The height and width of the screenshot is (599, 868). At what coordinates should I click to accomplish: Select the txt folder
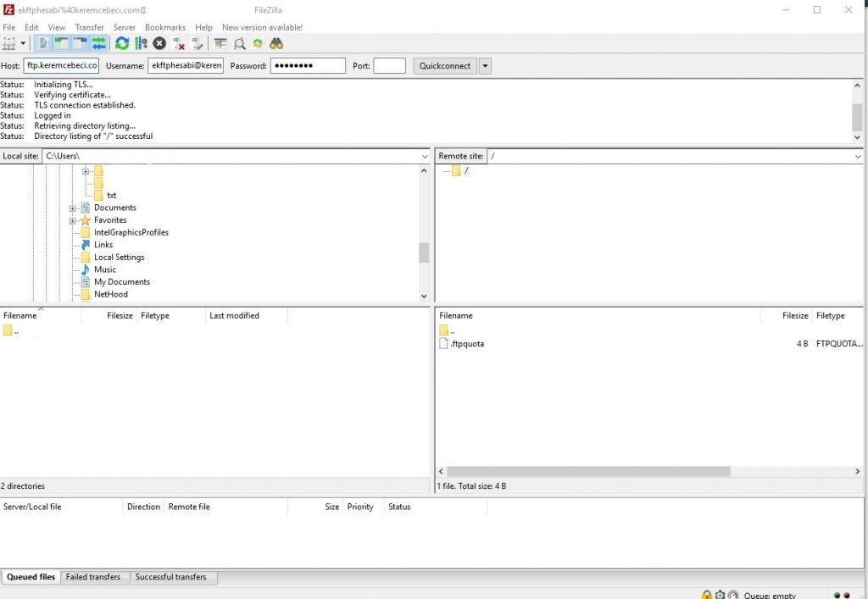(111, 195)
